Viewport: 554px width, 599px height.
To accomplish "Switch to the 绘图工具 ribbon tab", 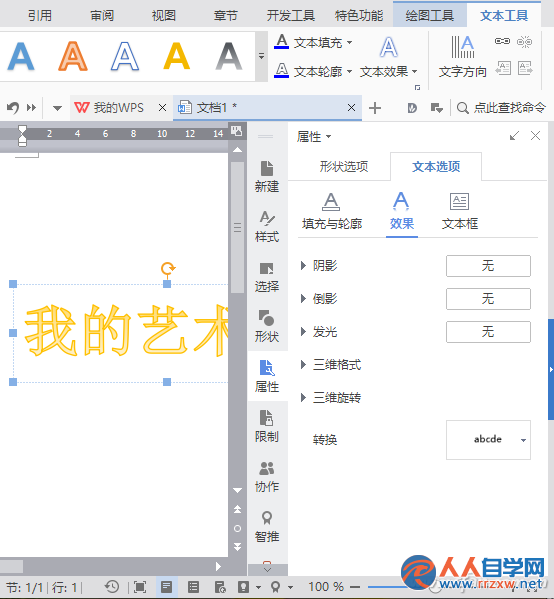I will point(430,15).
